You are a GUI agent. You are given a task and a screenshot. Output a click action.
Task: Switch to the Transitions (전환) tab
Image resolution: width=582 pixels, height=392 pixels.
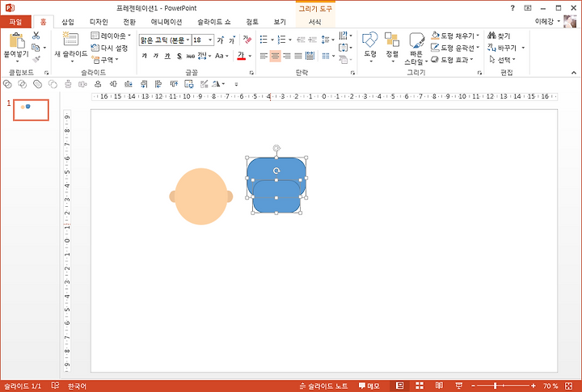click(129, 22)
